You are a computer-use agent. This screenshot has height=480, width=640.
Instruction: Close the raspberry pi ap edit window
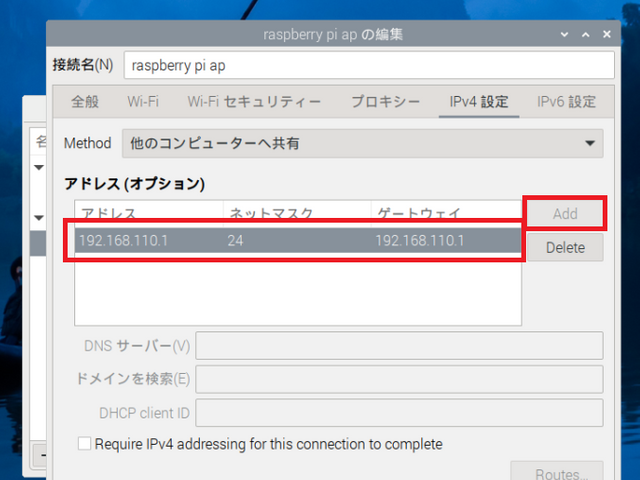point(607,34)
